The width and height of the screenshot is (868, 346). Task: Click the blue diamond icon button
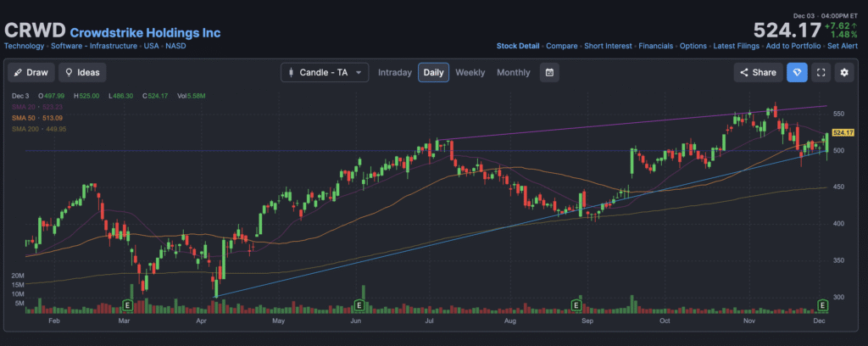(x=797, y=73)
